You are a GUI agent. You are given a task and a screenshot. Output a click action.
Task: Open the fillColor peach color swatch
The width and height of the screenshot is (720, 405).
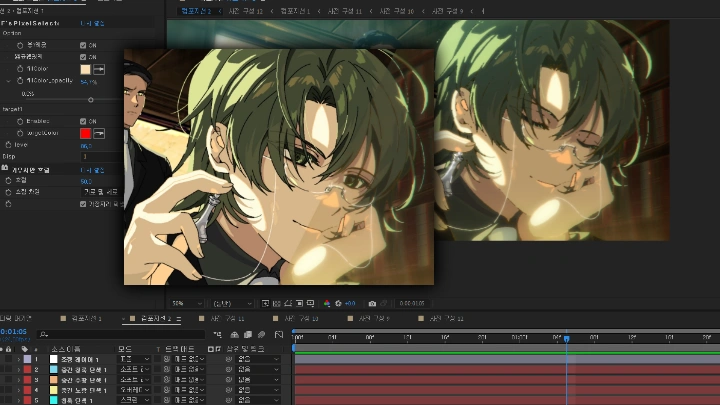[x=85, y=69]
